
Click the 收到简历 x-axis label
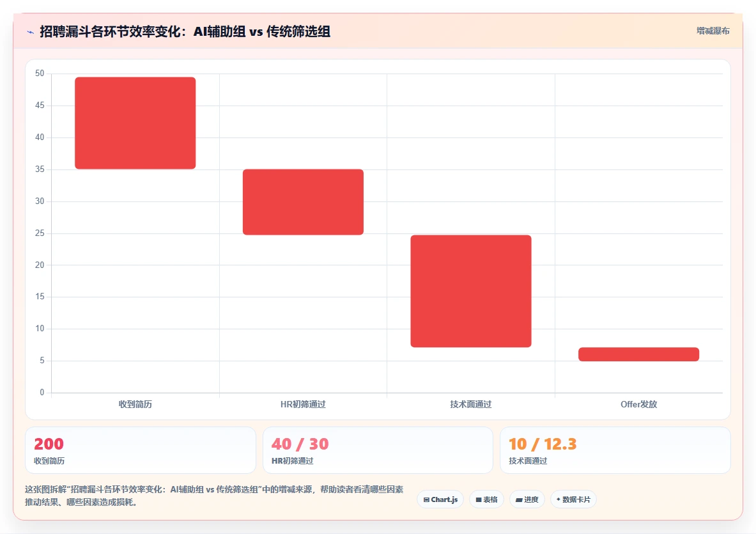pos(135,404)
